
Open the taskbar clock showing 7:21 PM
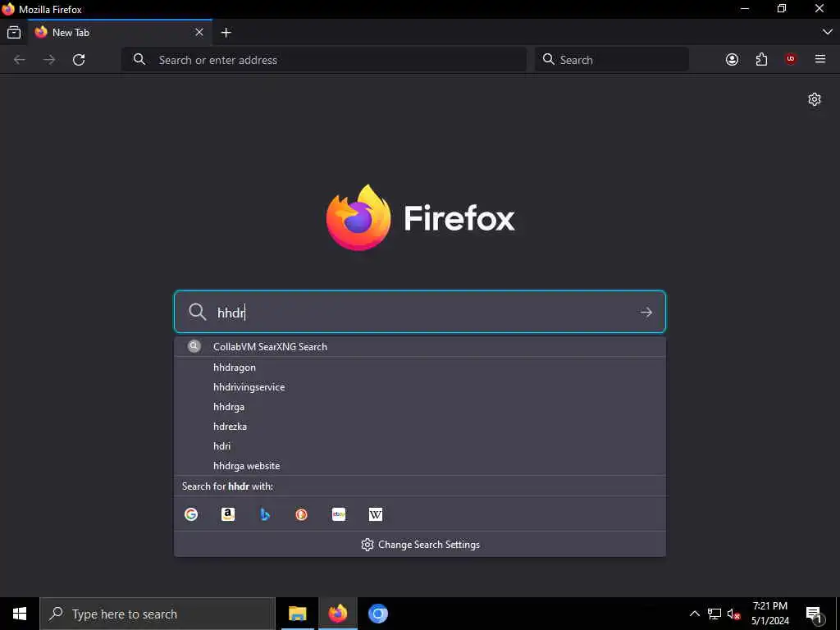pyautogui.click(x=769, y=614)
